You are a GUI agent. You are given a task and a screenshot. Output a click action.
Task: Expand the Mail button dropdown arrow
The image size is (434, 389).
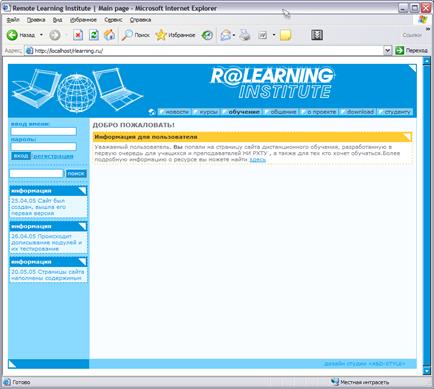click(234, 35)
